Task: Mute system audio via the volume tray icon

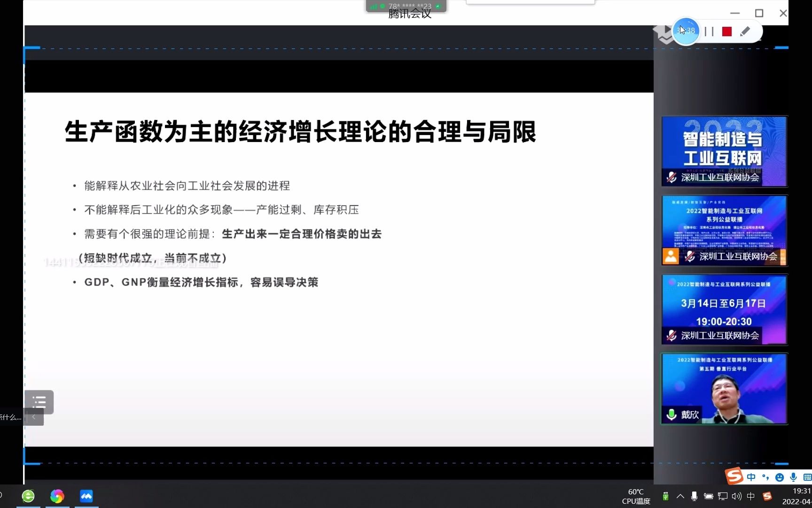Action: point(736,496)
